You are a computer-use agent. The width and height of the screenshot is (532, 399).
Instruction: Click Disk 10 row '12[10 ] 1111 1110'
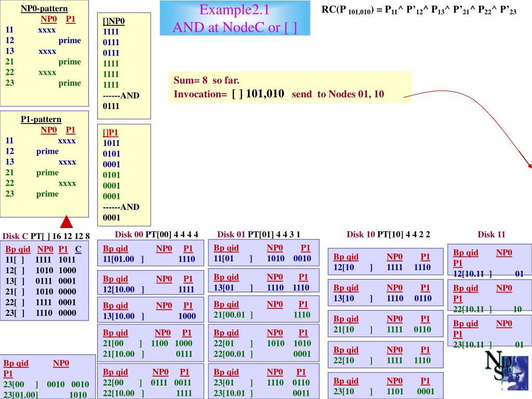pos(382,268)
